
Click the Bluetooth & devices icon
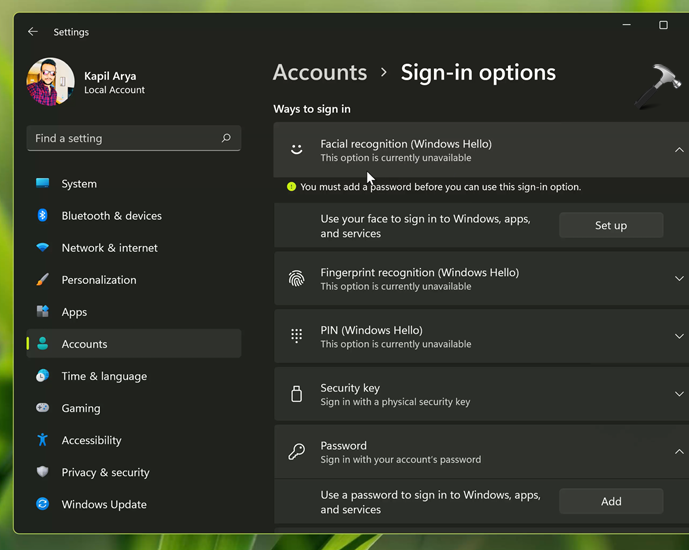pos(43,216)
